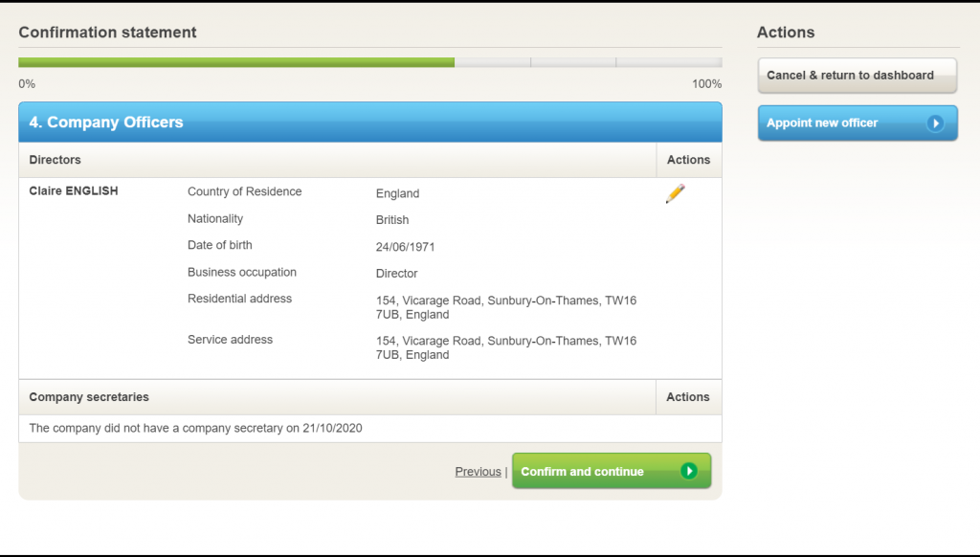Click the Directors column header
980x557 pixels.
(x=56, y=160)
